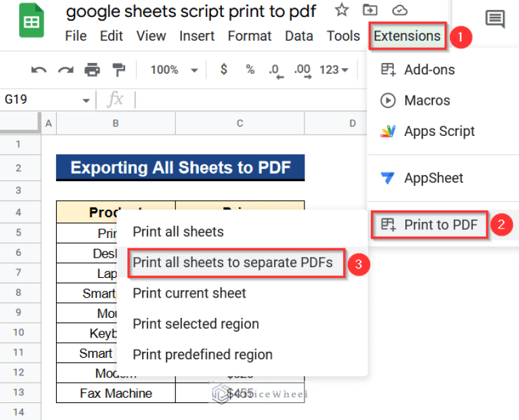Screen dimensions: 519x420
Task: Select Print selected region
Action: (x=242, y=324)
